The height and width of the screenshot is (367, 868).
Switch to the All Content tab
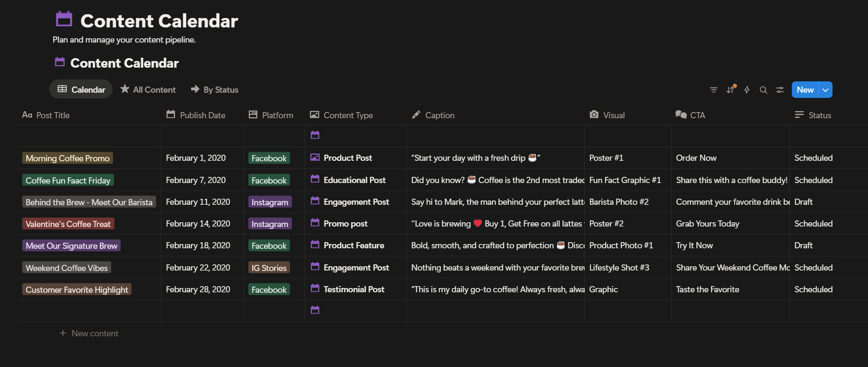pyautogui.click(x=148, y=89)
